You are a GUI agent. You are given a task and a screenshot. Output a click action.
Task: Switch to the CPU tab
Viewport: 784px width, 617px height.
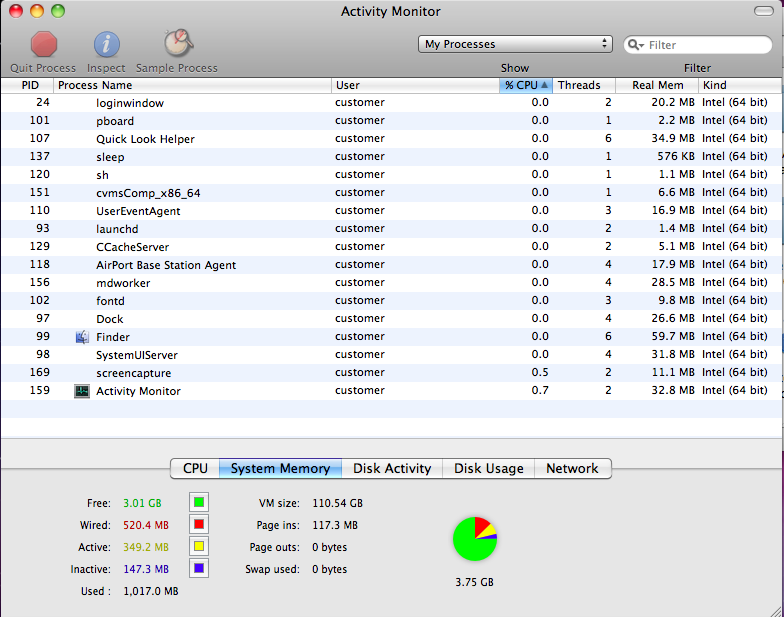[195, 468]
